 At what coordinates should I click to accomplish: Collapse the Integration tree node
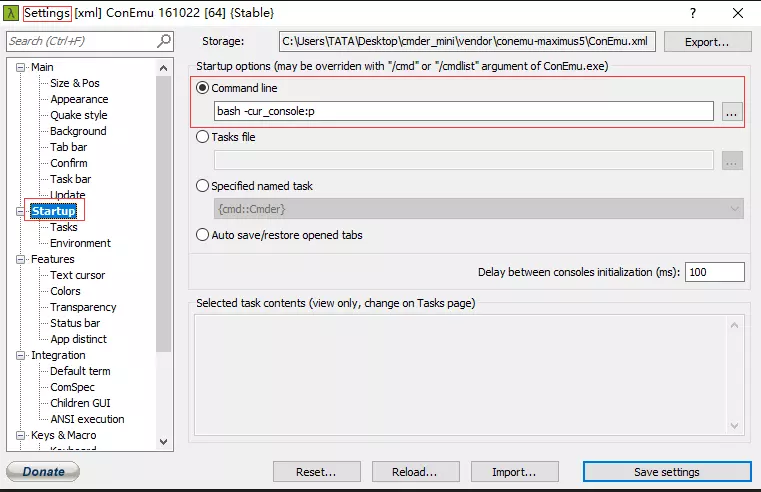20,355
